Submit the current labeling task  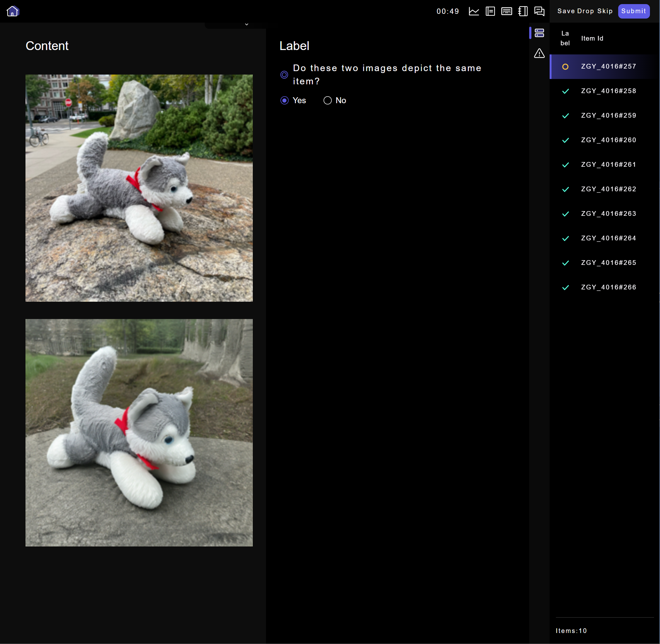coord(633,11)
